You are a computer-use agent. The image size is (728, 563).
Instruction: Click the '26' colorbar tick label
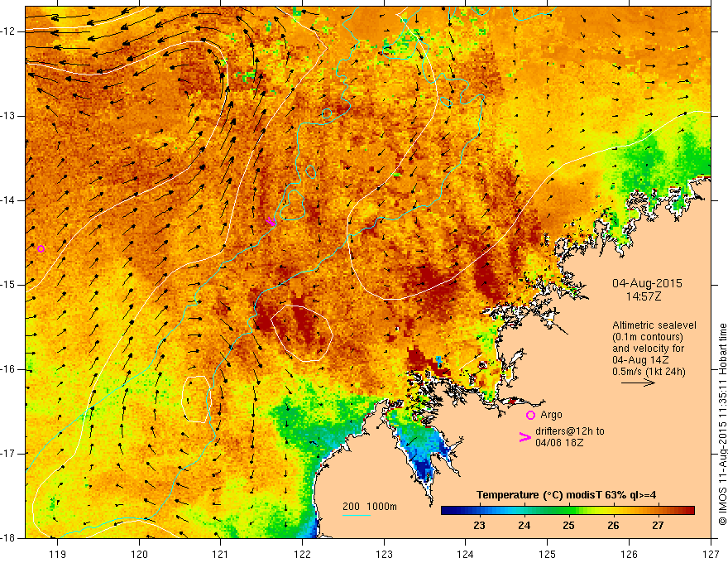613,526
